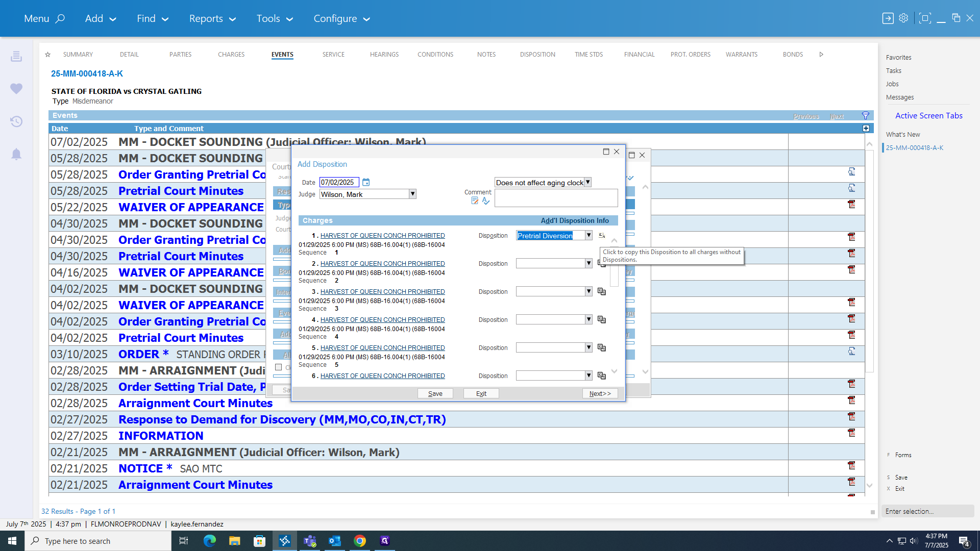
Task: Open the settings gear in top bar
Action: point(903,18)
